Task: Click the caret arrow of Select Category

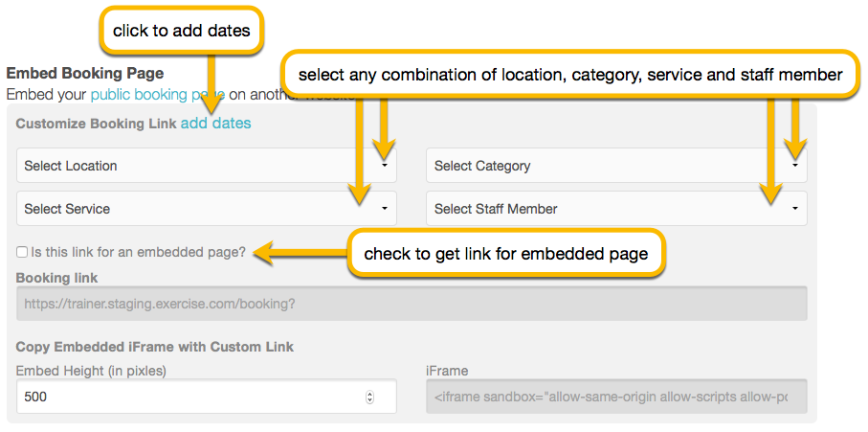Action: coord(795,165)
